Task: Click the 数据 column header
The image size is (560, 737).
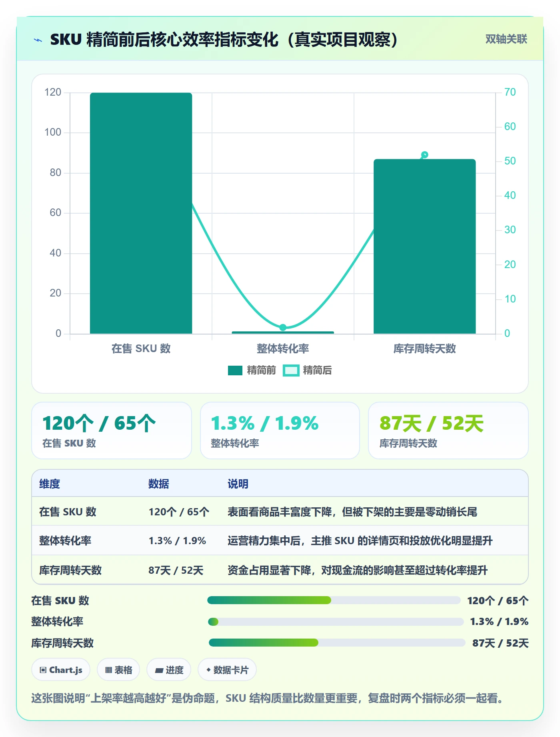Action: [x=159, y=484]
